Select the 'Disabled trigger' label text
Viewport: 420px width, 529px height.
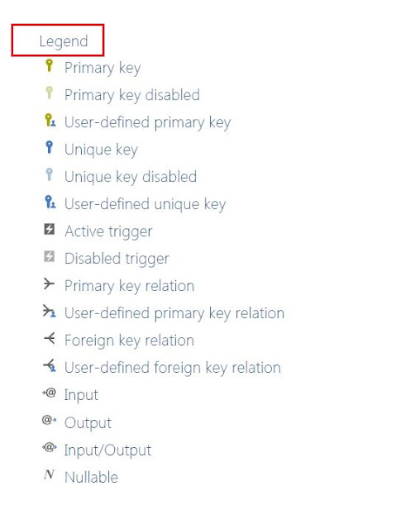click(x=117, y=259)
